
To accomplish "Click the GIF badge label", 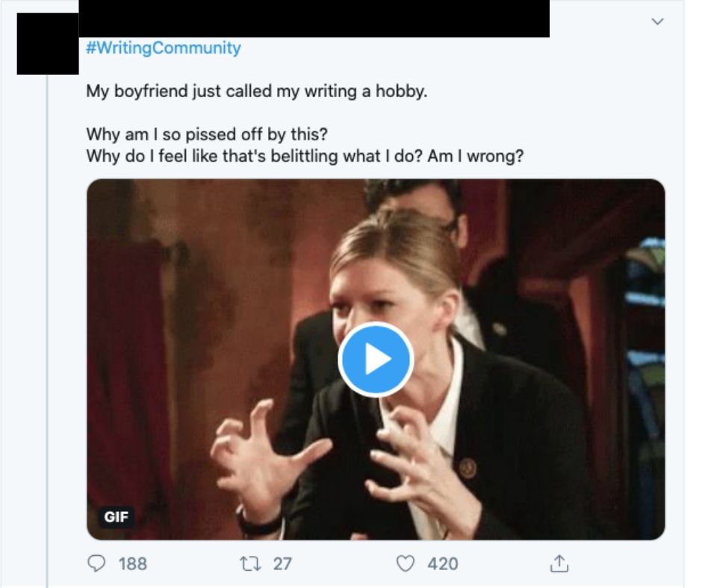I will (116, 516).
